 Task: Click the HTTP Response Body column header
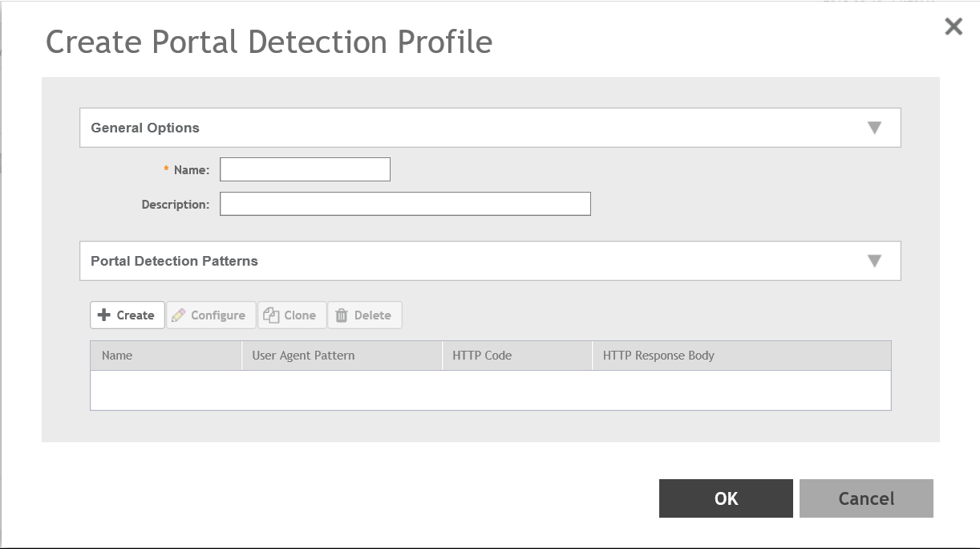pyautogui.click(x=658, y=356)
